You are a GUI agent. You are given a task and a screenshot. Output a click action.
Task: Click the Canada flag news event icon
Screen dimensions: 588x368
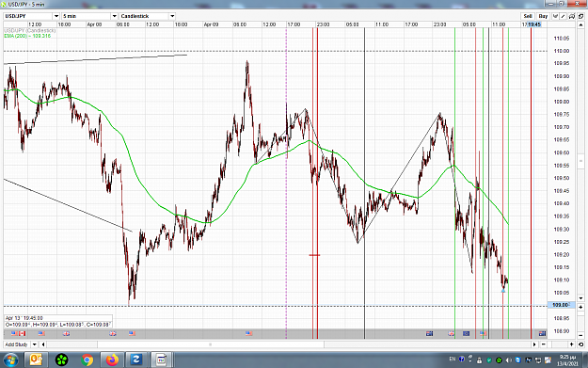pos(23,333)
